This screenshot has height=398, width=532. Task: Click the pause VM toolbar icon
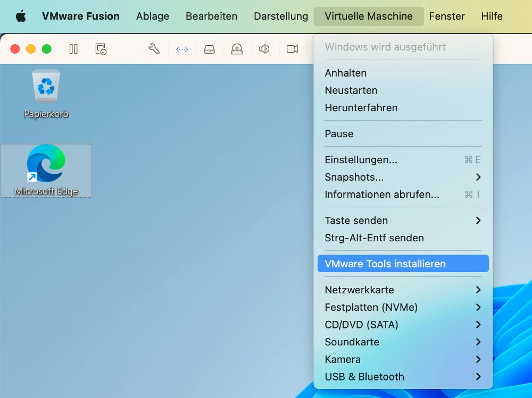(73, 49)
